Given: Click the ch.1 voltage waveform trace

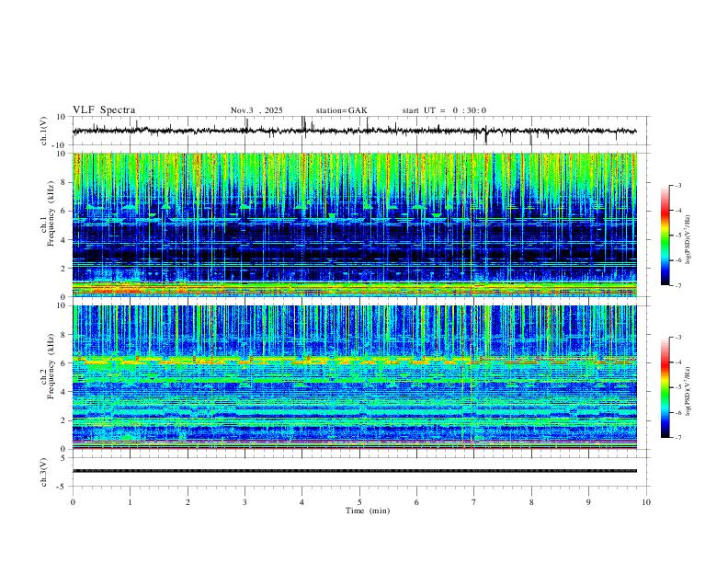Looking at the screenshot, I should (354, 131).
